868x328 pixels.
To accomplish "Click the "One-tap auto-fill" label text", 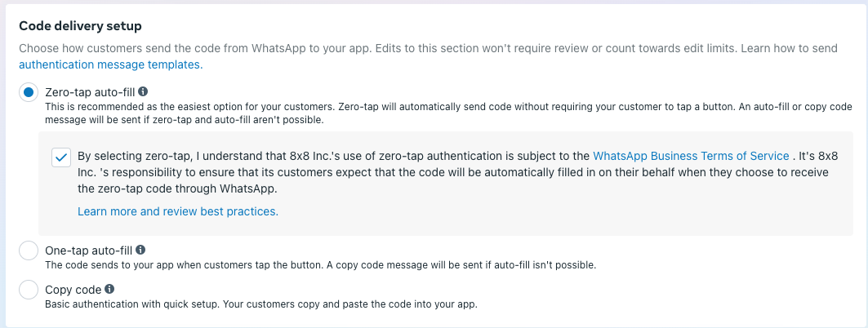I will click(x=89, y=250).
